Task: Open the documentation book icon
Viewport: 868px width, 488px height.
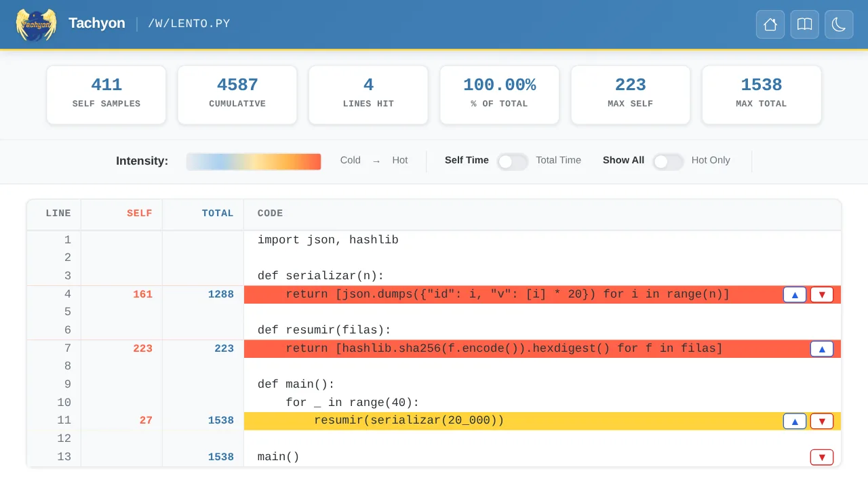Action: [804, 24]
